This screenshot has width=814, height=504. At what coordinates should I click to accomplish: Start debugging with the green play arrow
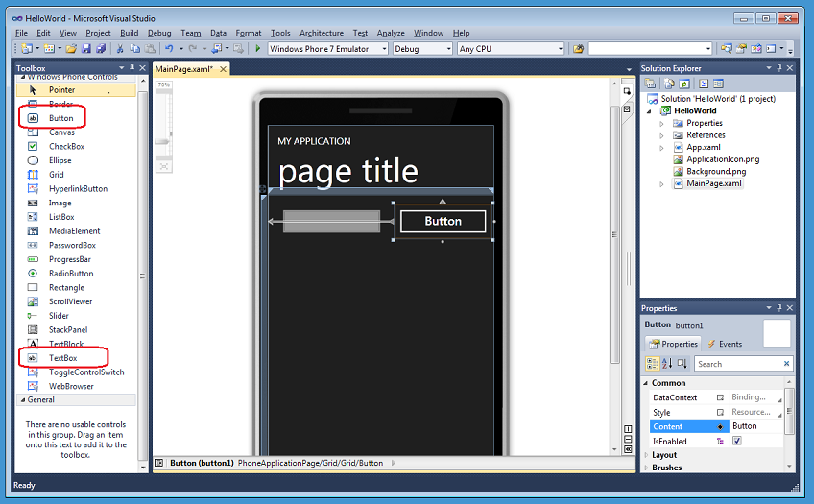[x=257, y=48]
